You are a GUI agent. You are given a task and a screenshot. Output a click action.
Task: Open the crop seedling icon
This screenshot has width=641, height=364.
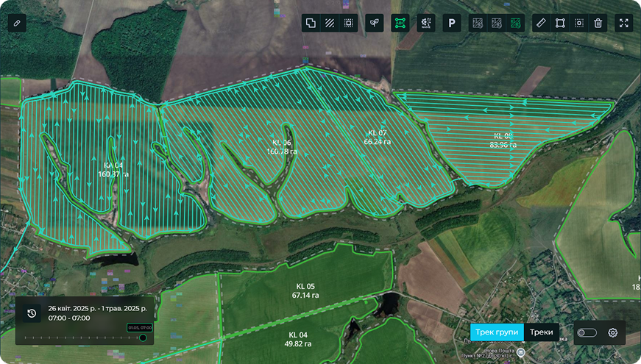coord(374,23)
